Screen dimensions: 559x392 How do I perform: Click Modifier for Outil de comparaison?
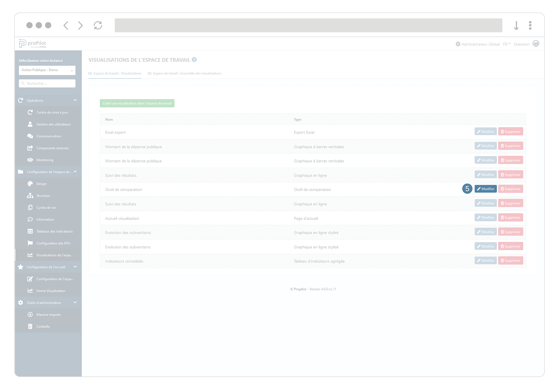point(485,189)
